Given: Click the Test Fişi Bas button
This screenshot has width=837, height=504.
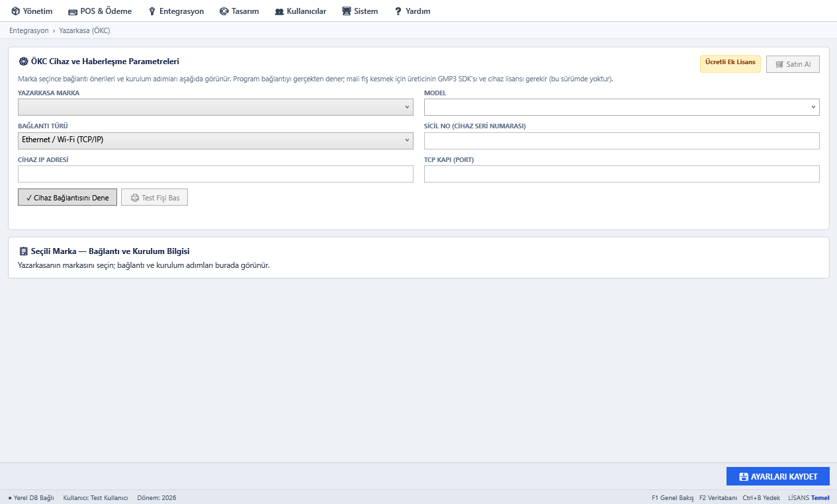Looking at the screenshot, I should pyautogui.click(x=154, y=198).
